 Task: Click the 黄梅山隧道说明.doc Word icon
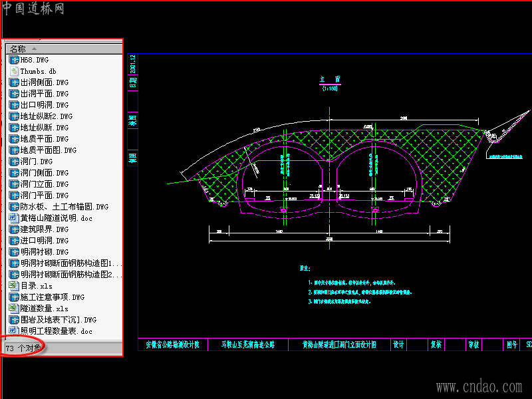14,218
